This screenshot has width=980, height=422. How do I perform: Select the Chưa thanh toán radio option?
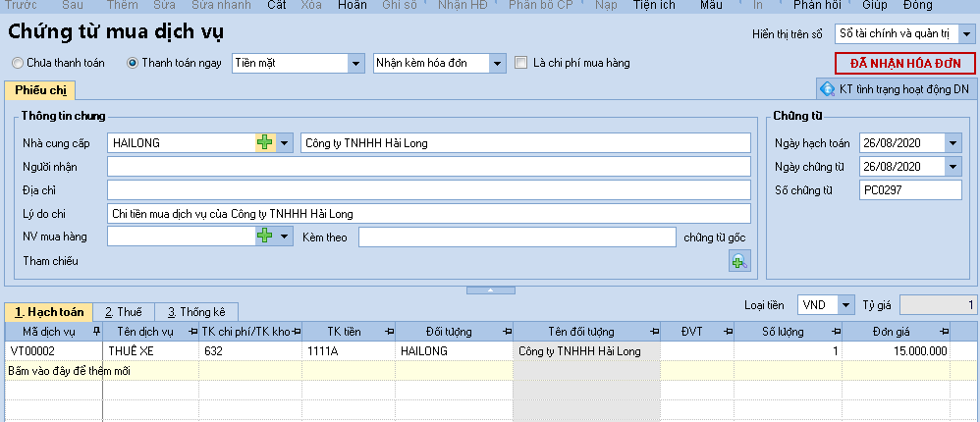click(x=18, y=64)
